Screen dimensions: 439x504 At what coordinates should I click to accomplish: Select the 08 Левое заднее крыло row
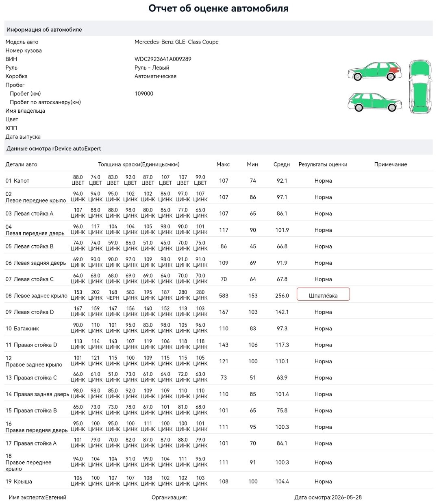[x=219, y=295]
